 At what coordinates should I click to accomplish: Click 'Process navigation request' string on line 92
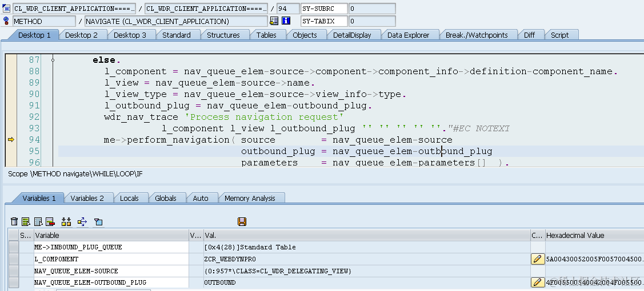click(x=264, y=117)
